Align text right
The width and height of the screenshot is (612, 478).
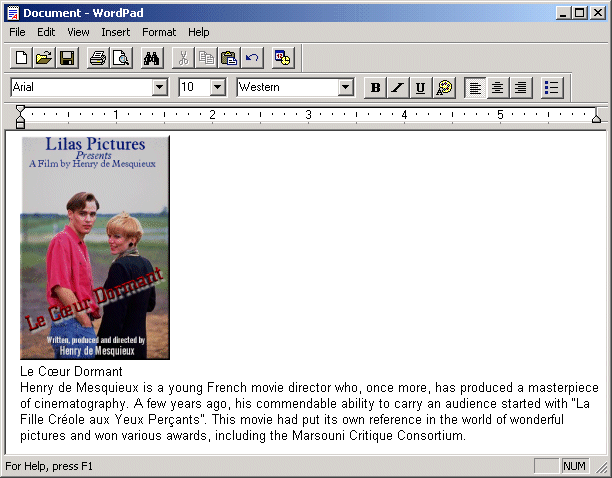(x=521, y=87)
